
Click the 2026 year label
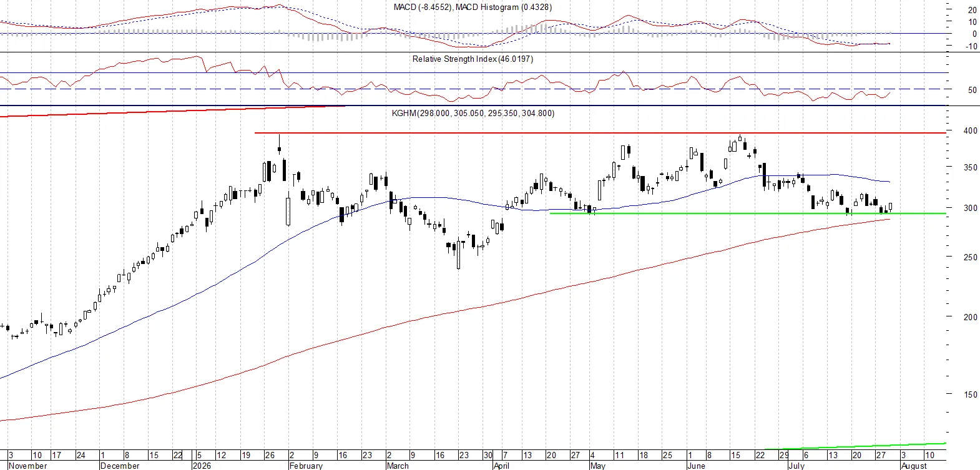click(202, 466)
